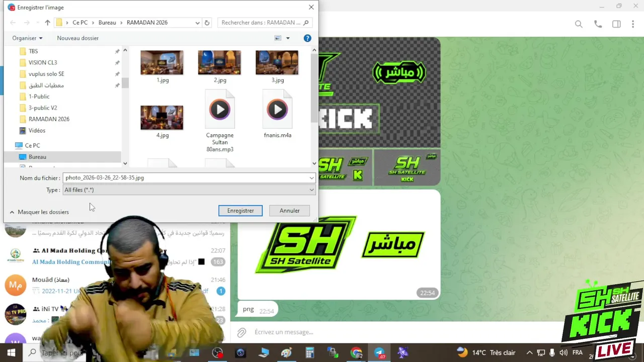Image resolution: width=644 pixels, height=362 pixels.
Task: Open the Calculator from the taskbar
Action: (309, 353)
